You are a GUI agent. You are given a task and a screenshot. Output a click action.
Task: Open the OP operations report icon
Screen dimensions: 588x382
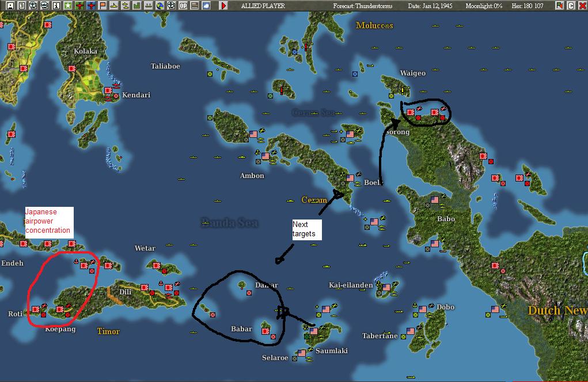pyautogui.click(x=183, y=5)
